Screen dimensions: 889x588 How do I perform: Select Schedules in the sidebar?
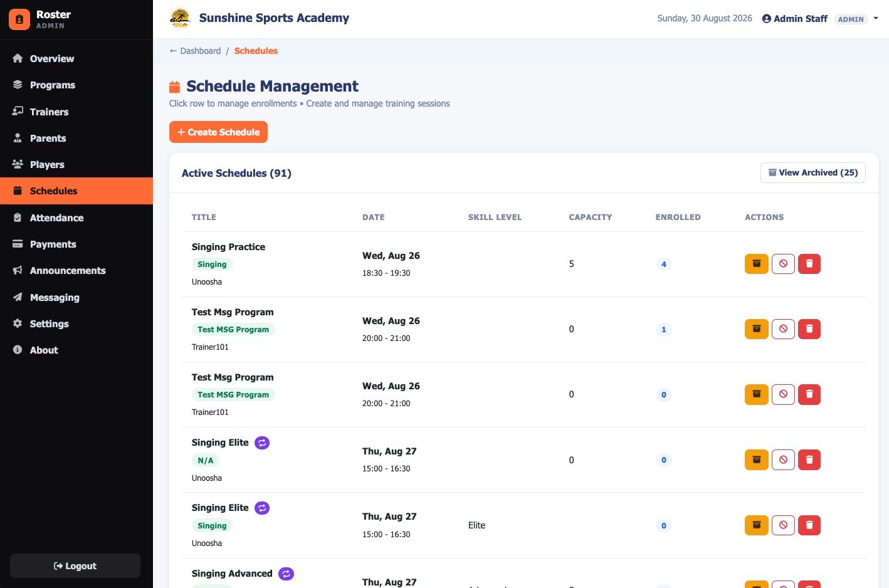(x=76, y=191)
